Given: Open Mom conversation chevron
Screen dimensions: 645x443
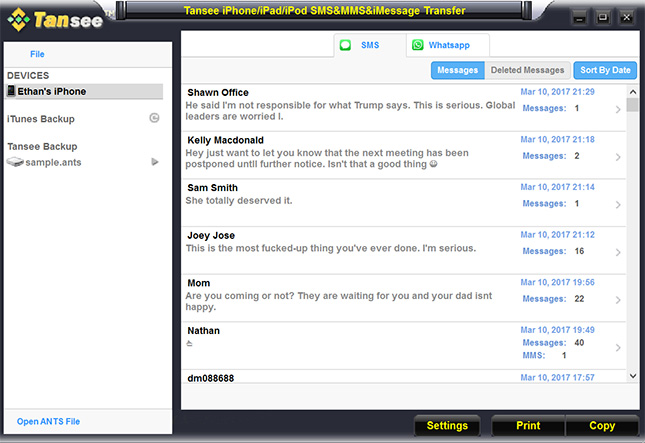Looking at the screenshot, I should (x=618, y=300).
